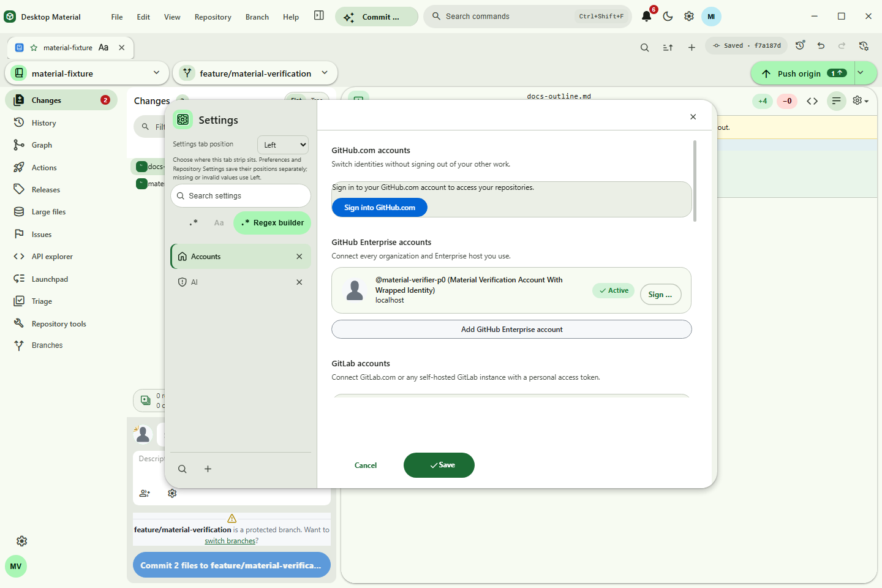882x588 pixels.
Task: Click the sort ascending icon
Action: point(668,47)
